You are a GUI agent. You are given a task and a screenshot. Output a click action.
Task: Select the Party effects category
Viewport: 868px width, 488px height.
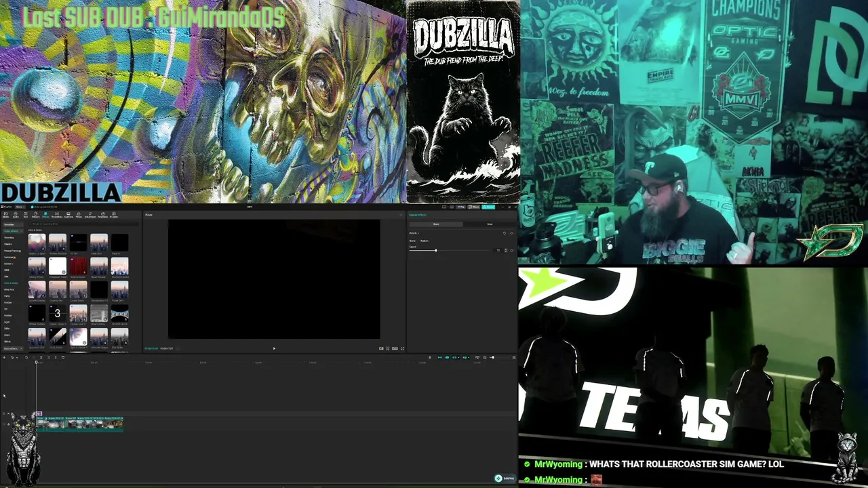point(7,296)
